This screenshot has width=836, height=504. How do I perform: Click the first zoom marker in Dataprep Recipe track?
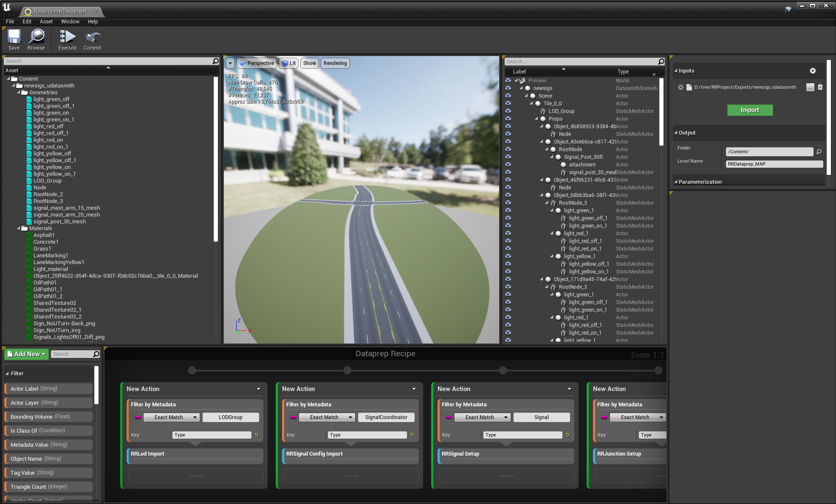click(x=192, y=370)
